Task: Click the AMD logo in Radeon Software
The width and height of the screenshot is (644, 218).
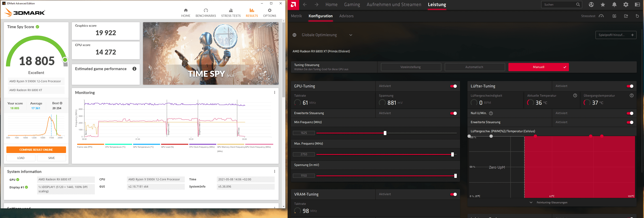Action: tap(293, 5)
